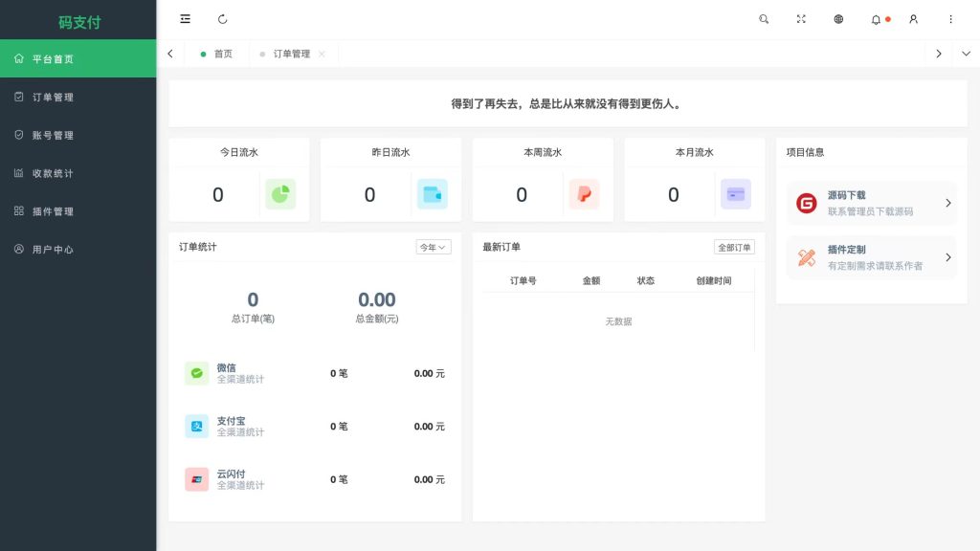Toggle the sidebar collapse button

[x=185, y=19]
